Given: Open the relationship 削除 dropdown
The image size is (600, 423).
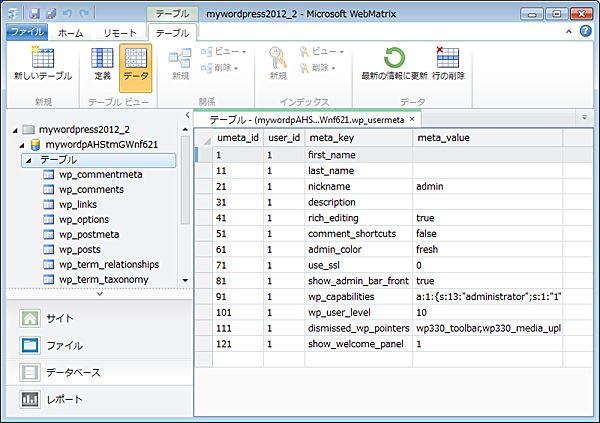Looking at the screenshot, I should click(x=220, y=68).
